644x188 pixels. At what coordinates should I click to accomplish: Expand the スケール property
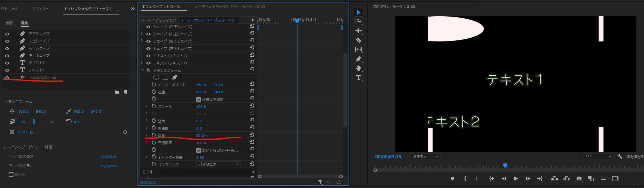147,106
